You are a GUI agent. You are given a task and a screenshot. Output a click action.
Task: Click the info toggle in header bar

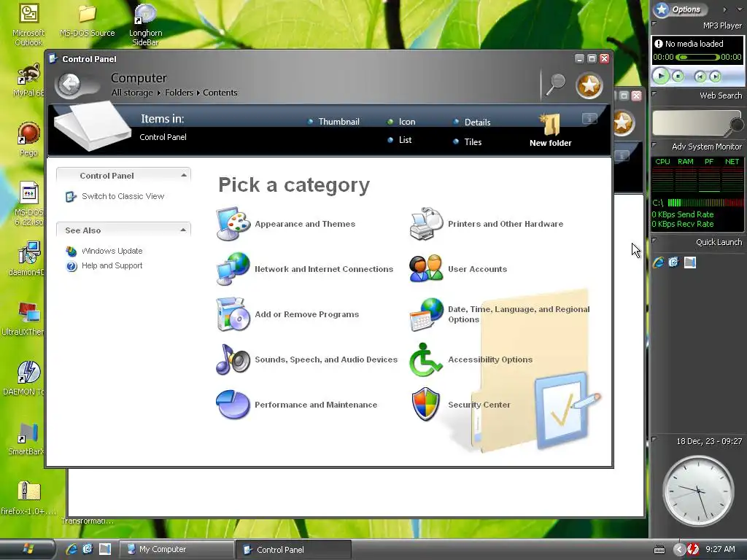(x=589, y=119)
